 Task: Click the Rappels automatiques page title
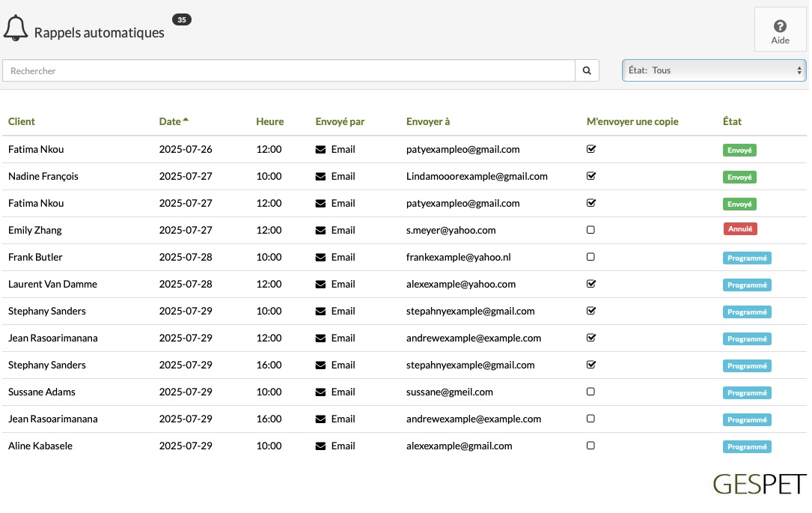tap(99, 33)
